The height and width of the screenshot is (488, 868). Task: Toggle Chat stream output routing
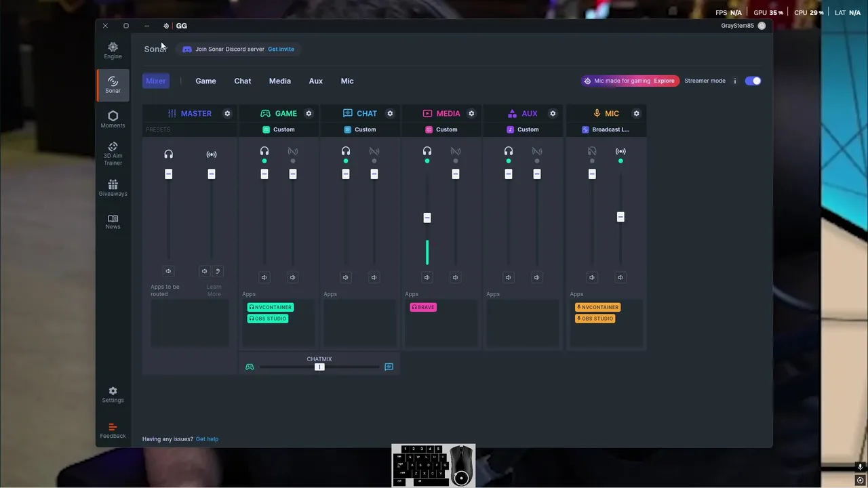pos(374,152)
